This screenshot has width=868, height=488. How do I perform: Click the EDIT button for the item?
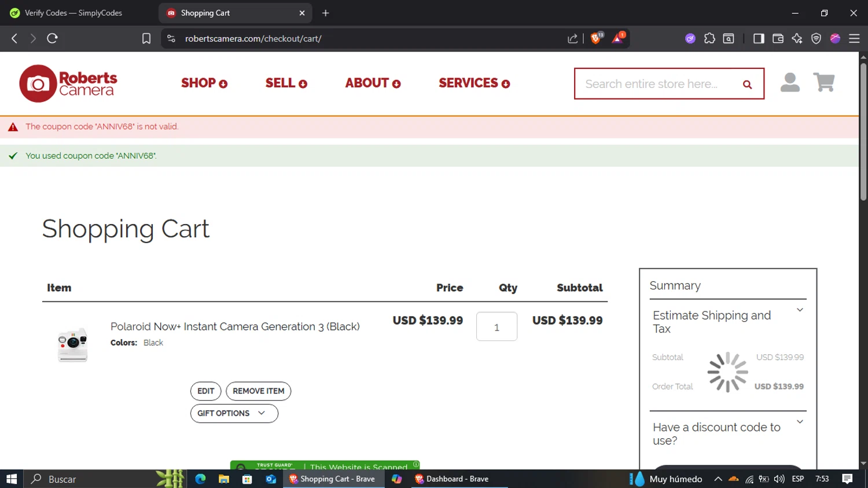coord(205,391)
